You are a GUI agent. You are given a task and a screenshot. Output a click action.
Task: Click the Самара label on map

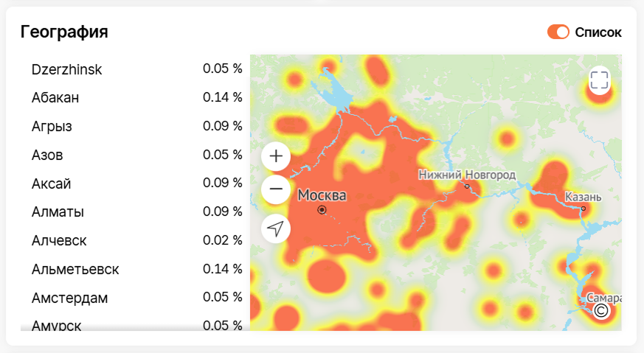coord(603,298)
